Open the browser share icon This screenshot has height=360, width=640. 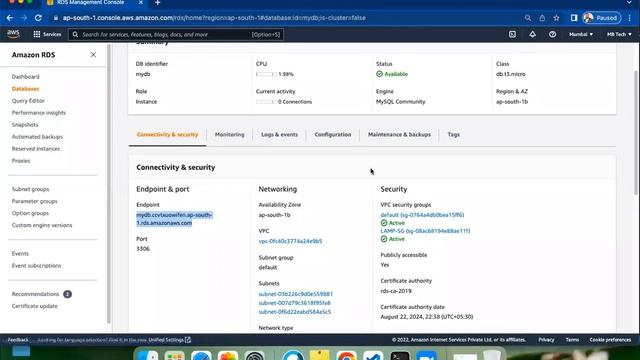(542, 18)
